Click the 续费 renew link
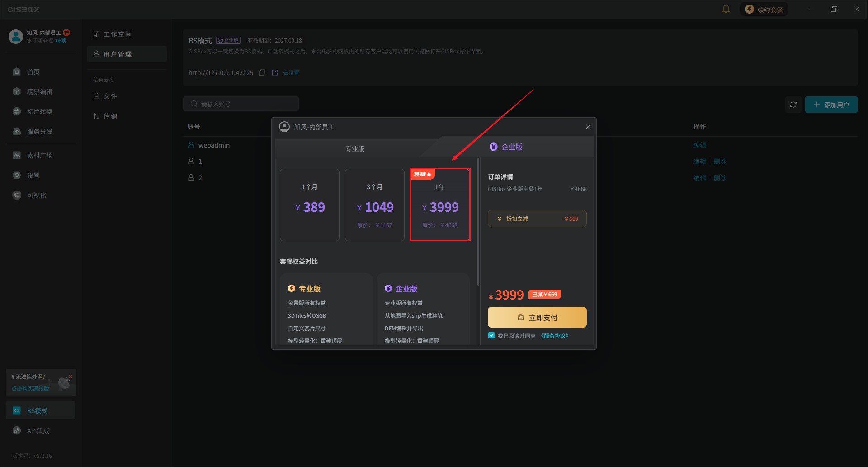The width and height of the screenshot is (868, 467). pyautogui.click(x=61, y=41)
